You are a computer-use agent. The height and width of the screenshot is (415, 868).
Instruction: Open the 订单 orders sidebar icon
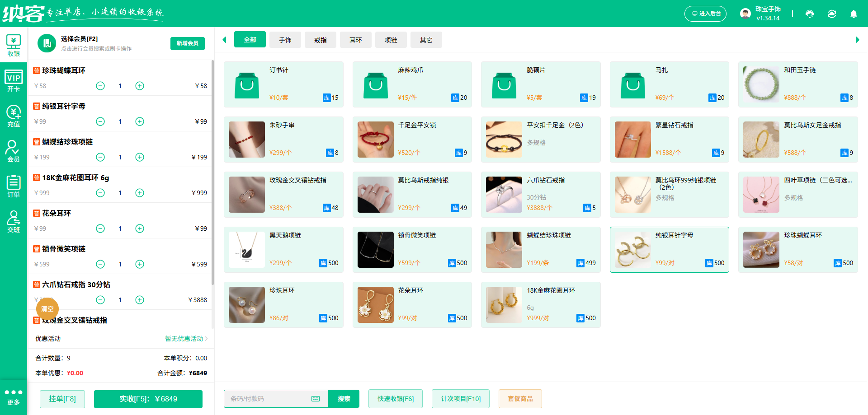tap(14, 186)
